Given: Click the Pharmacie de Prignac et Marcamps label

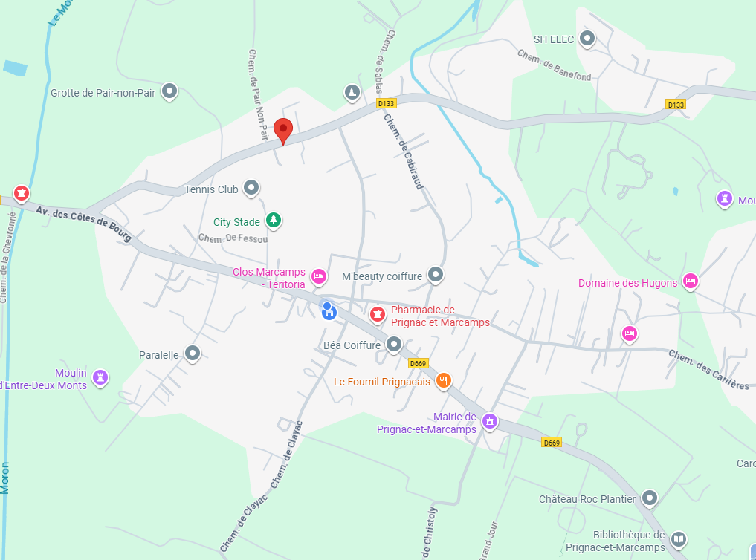Looking at the screenshot, I should click(440, 316).
